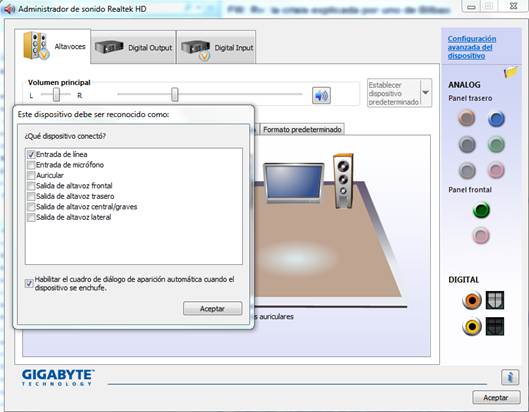Image resolution: width=529 pixels, height=412 pixels.
Task: Switch to the Digital Output tab
Action: pos(134,48)
